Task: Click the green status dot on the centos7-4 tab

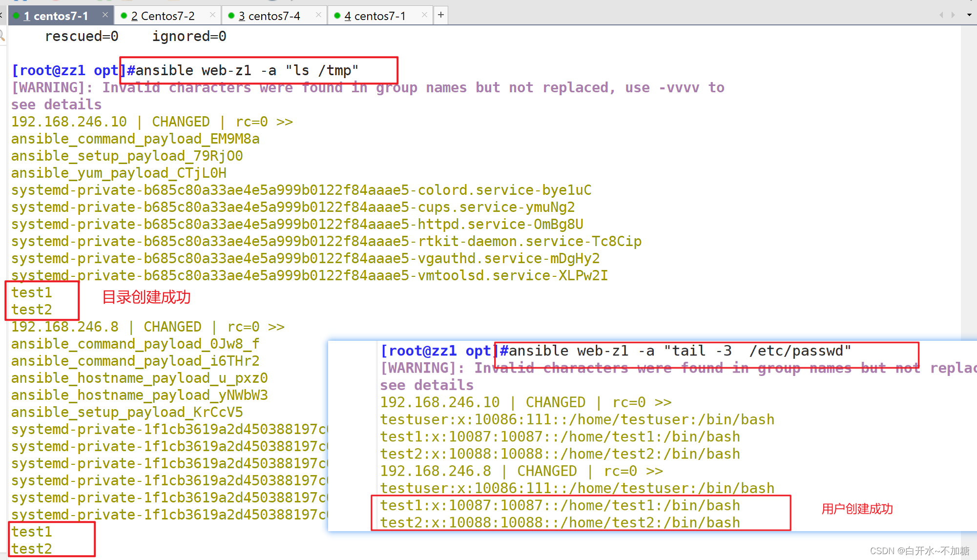Action: pyautogui.click(x=231, y=16)
